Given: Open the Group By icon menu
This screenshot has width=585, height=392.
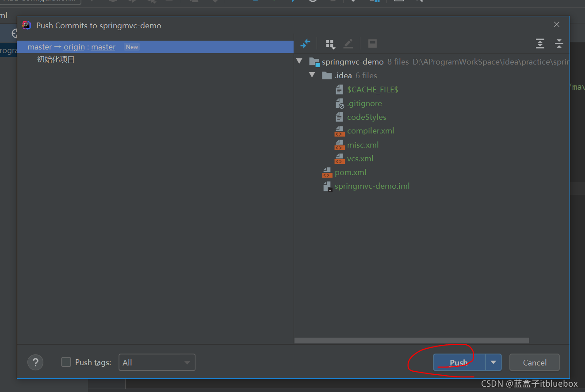Looking at the screenshot, I should (330, 44).
